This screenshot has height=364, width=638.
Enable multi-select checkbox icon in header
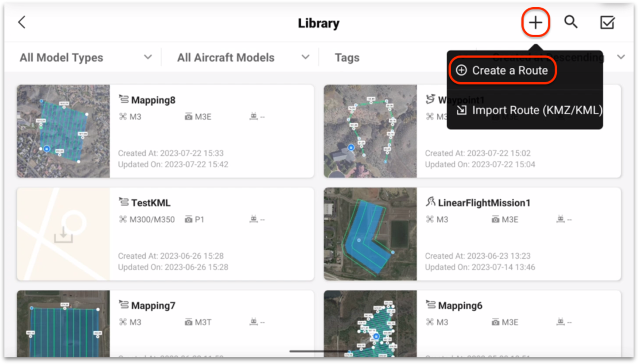607,22
